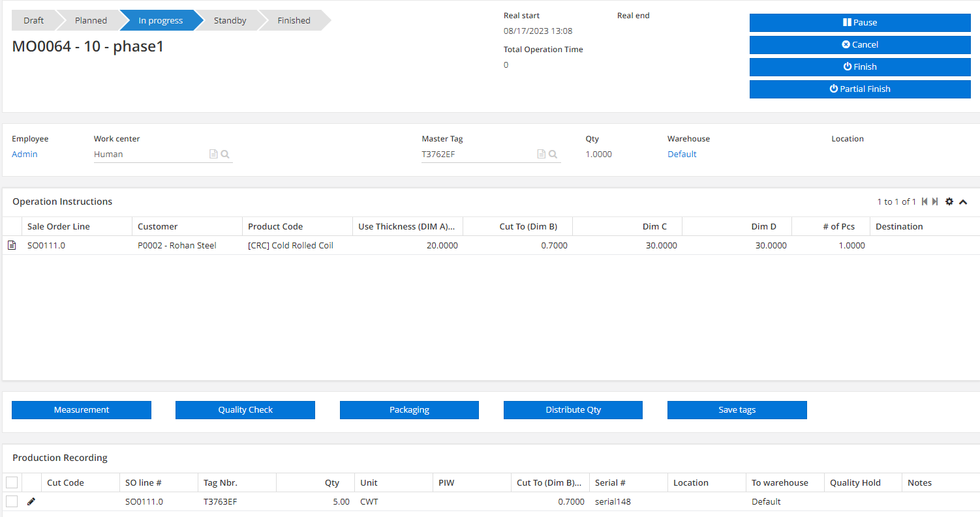The width and height of the screenshot is (980, 517).
Task: Click first page arrow in Operation Instructions pagination
Action: point(924,201)
